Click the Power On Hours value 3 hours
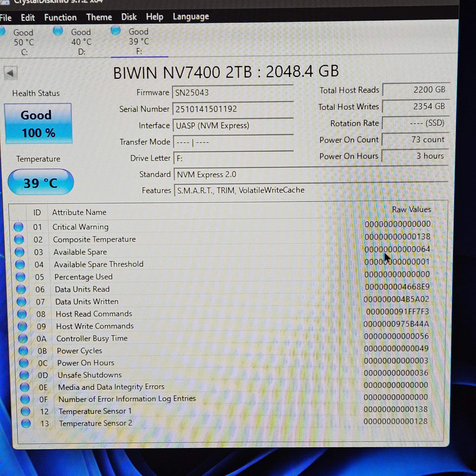This screenshot has height=476, width=476. (415, 156)
